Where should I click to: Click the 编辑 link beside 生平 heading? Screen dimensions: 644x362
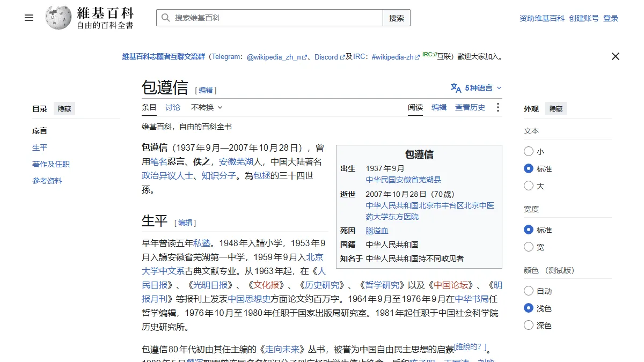tap(185, 223)
